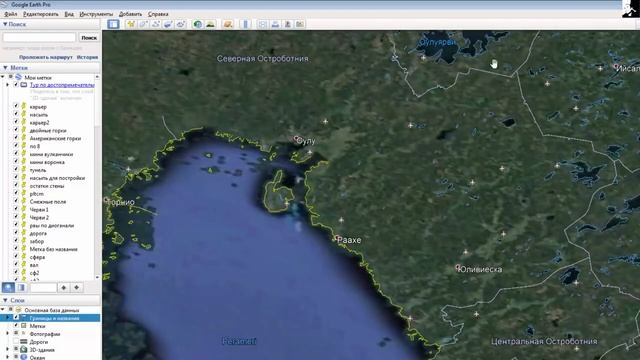The image size is (640, 360).
Task: Click the Save Image toolbar icon
Action: 288,24
